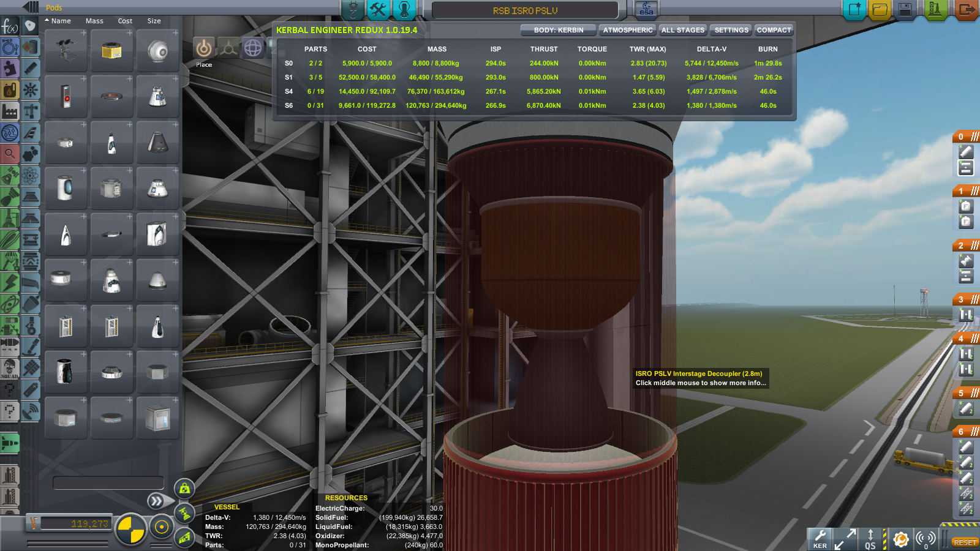Screen dimensions: 980x551
Task: Click the ESA mission flag icon
Action: 646,9
